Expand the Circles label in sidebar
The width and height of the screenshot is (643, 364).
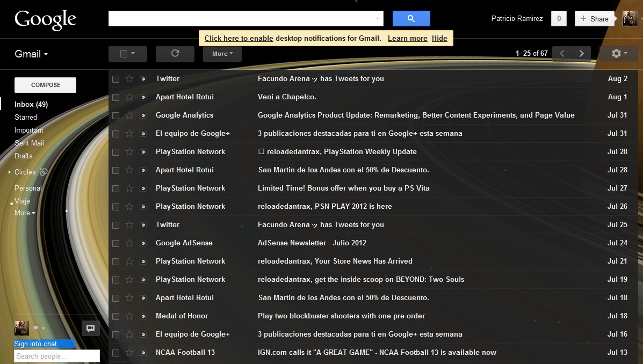[10, 172]
